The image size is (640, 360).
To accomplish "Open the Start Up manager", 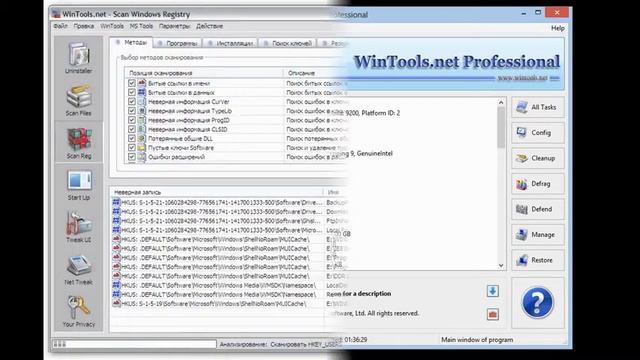I will pos(79,185).
